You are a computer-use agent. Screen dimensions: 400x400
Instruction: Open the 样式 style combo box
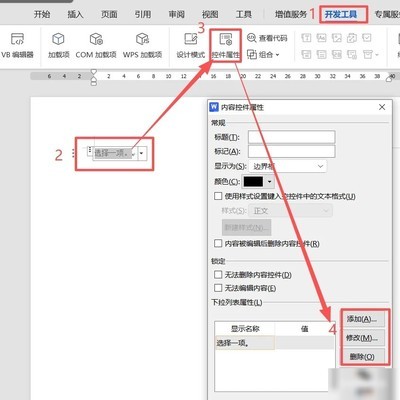(291, 211)
